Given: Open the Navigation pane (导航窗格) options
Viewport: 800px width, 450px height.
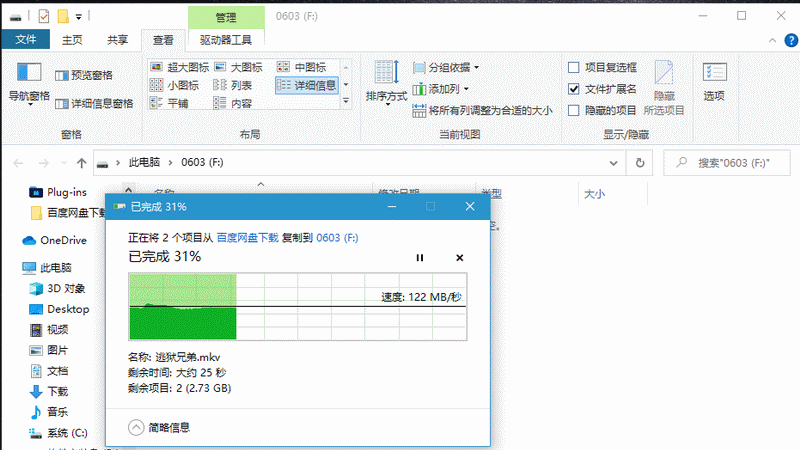Looking at the screenshot, I should coord(29,84).
